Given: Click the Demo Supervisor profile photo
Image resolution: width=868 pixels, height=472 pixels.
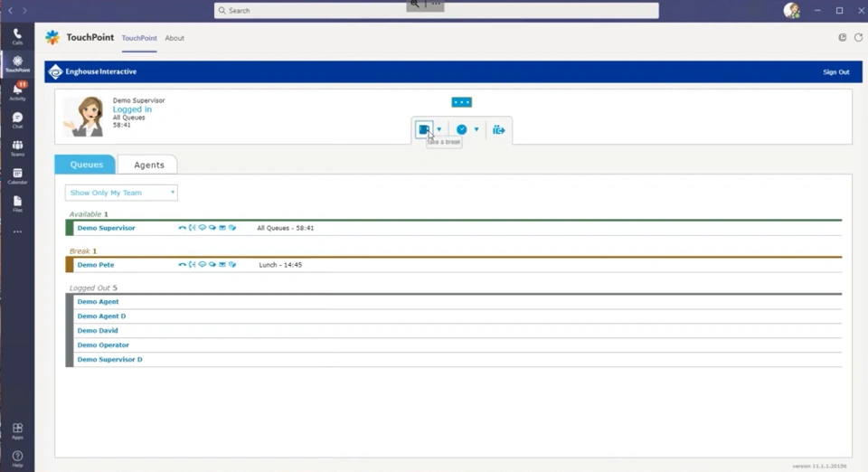Looking at the screenshot, I should [x=83, y=117].
